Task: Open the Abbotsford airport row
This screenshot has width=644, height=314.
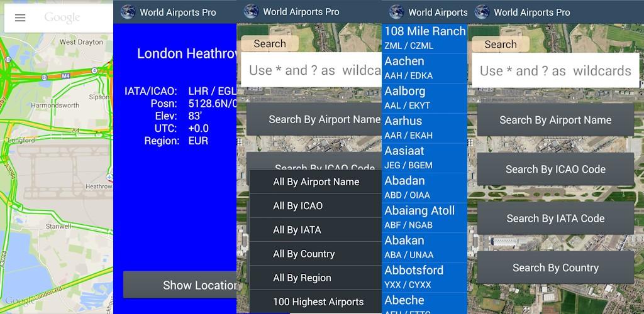Action: (x=425, y=278)
